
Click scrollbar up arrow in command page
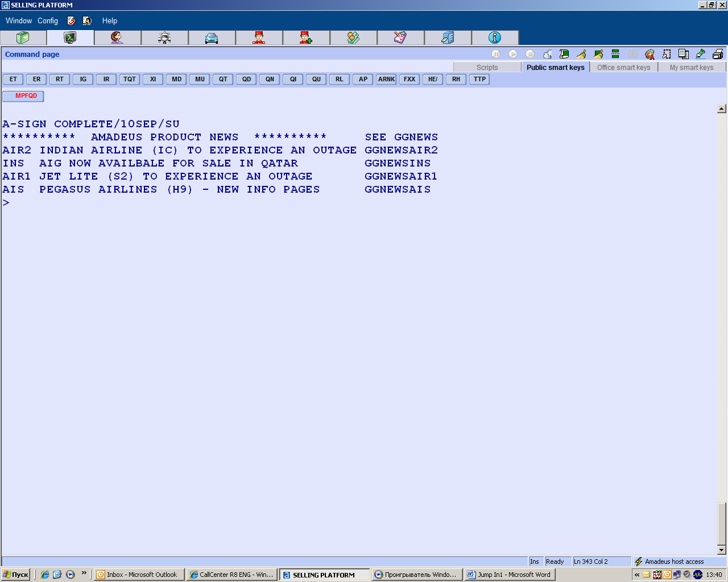point(722,109)
